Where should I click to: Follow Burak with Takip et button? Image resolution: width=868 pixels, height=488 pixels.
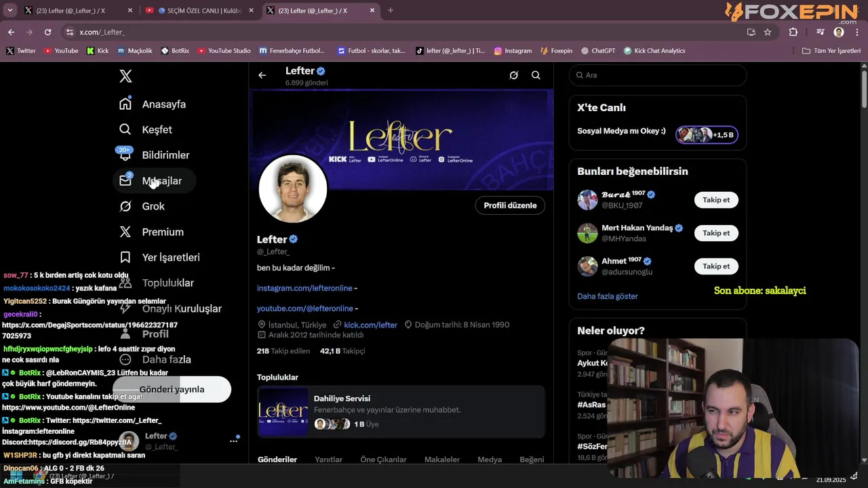[x=716, y=200]
